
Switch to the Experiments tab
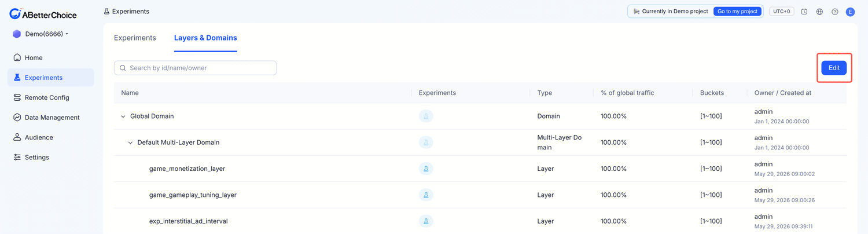135,38
